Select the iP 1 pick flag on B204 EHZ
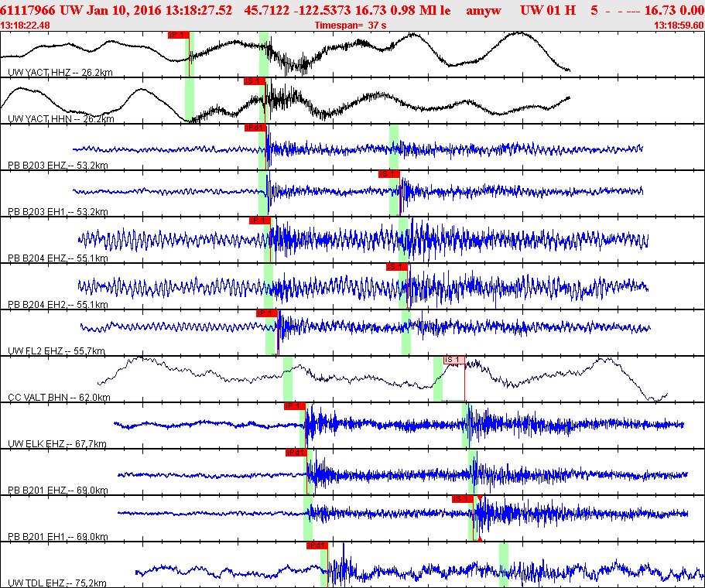The image size is (705, 588). click(260, 220)
